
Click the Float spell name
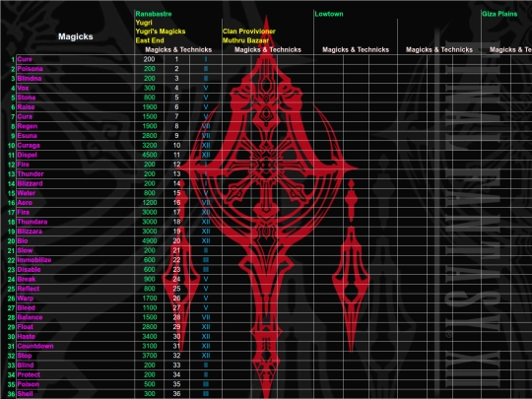(x=26, y=327)
